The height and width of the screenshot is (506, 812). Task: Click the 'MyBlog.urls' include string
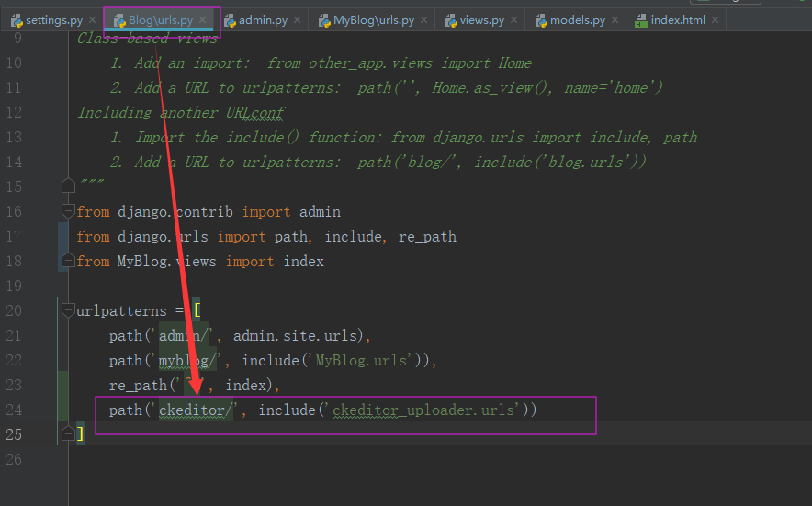pos(361,361)
